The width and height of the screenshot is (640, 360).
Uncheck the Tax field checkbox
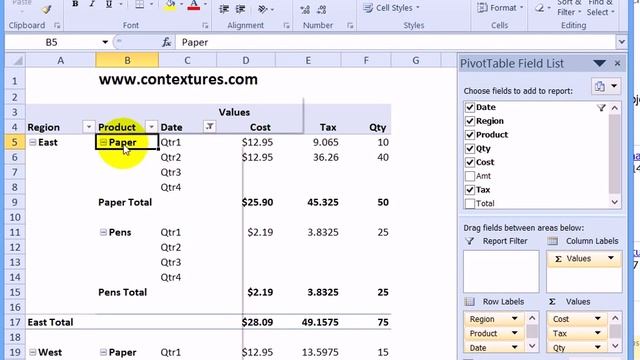point(470,190)
